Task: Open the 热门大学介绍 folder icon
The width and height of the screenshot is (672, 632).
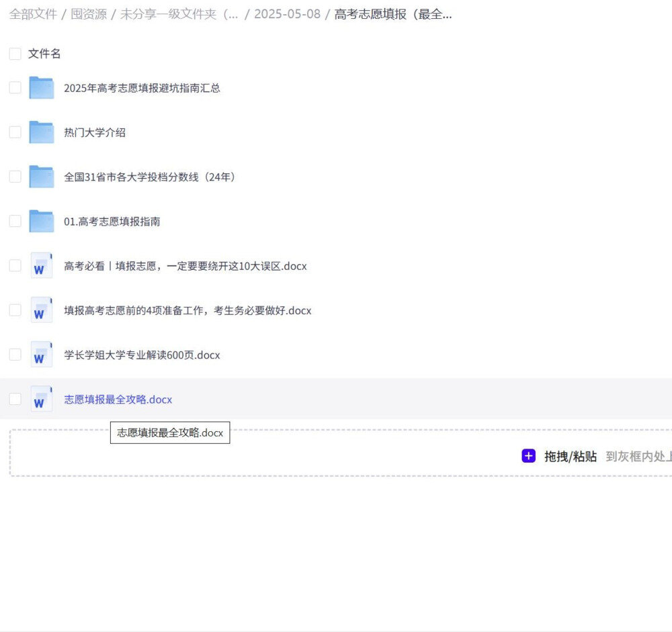Action: tap(40, 132)
